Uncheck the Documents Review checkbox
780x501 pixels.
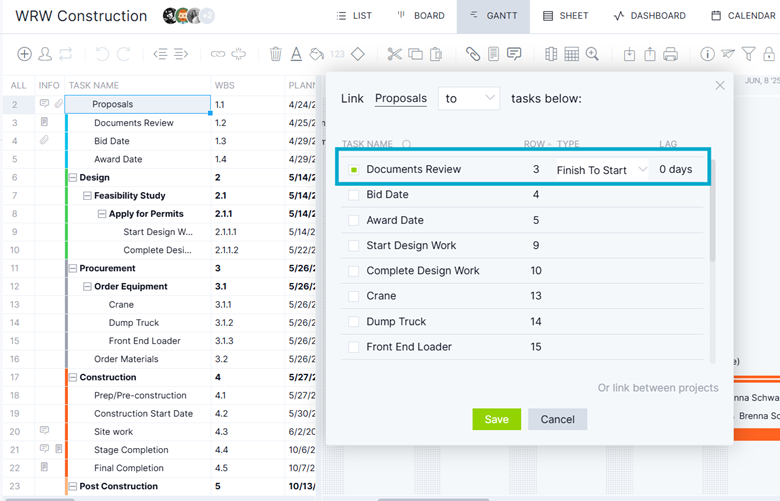point(354,170)
